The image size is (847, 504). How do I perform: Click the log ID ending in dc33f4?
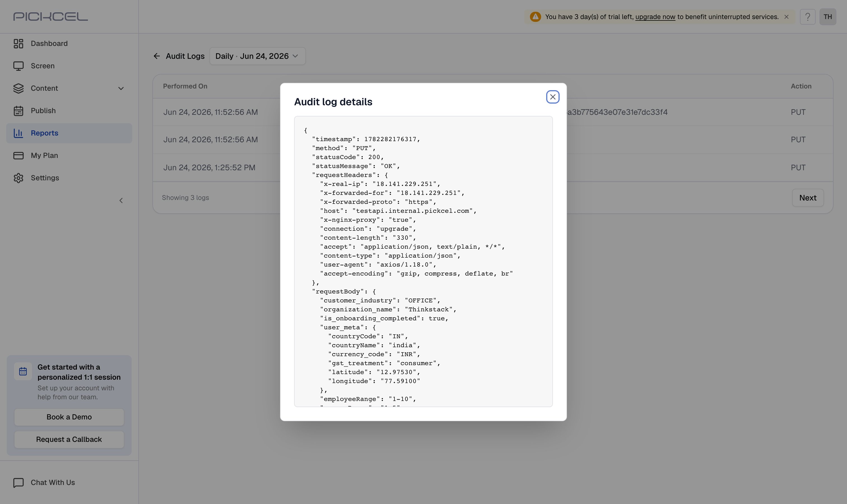click(617, 112)
